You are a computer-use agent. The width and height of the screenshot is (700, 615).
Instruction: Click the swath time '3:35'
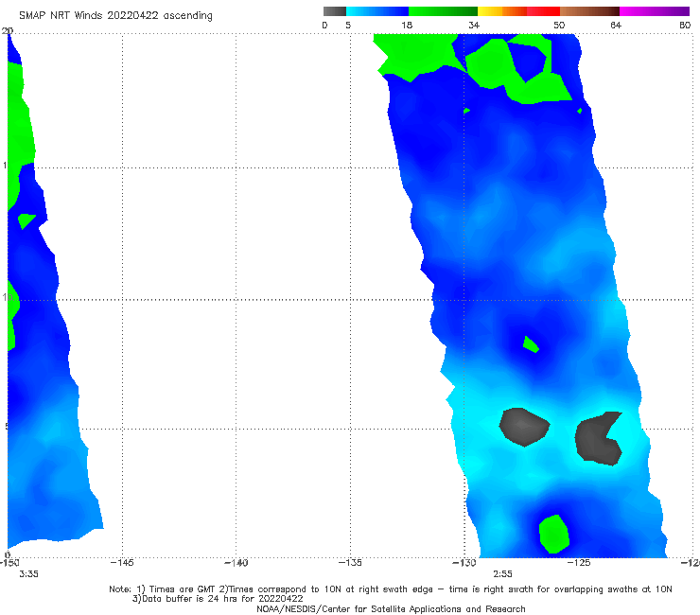[28, 574]
